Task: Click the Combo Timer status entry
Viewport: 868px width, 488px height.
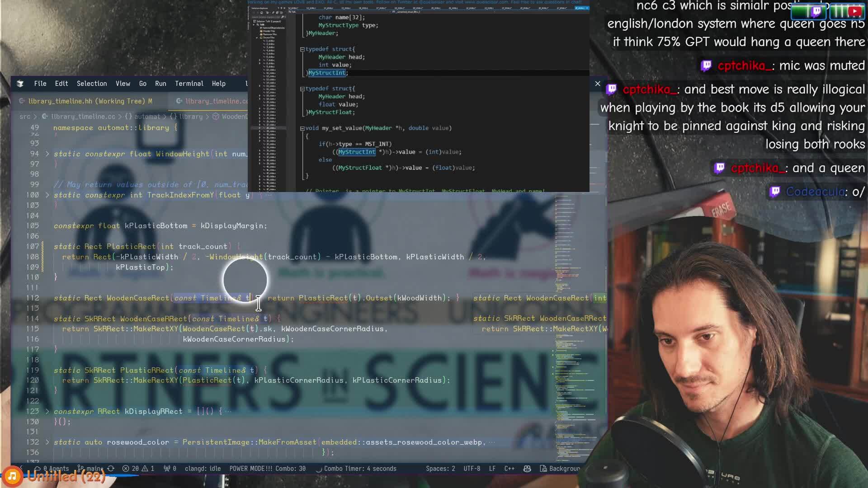Action: (356, 469)
